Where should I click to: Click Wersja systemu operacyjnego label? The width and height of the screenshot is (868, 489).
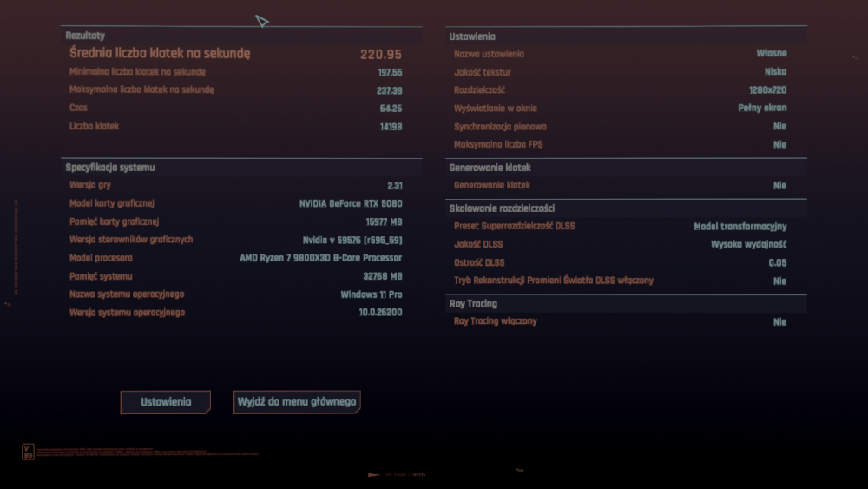pyautogui.click(x=128, y=313)
